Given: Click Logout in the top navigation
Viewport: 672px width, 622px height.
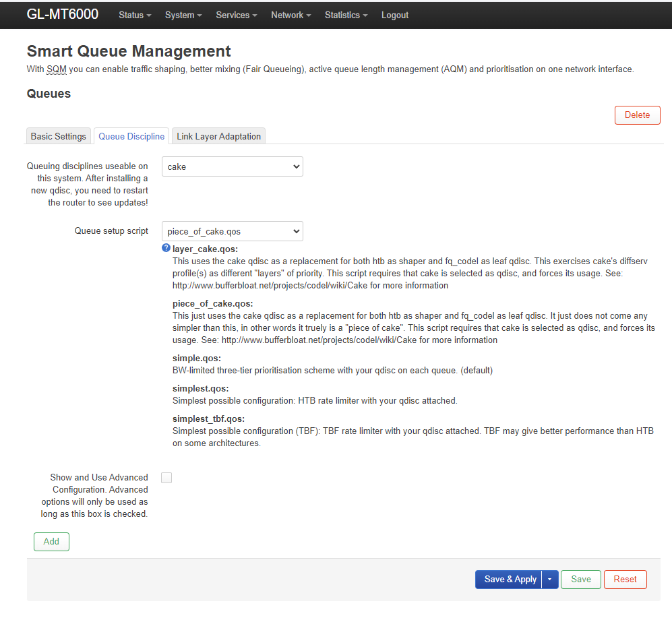Looking at the screenshot, I should point(395,15).
